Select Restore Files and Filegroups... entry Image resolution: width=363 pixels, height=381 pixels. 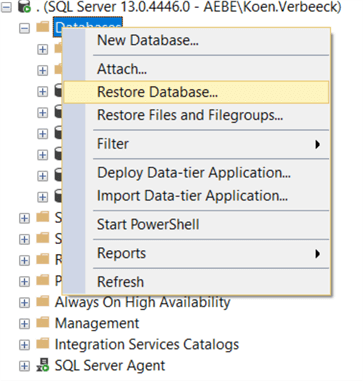(x=196, y=115)
